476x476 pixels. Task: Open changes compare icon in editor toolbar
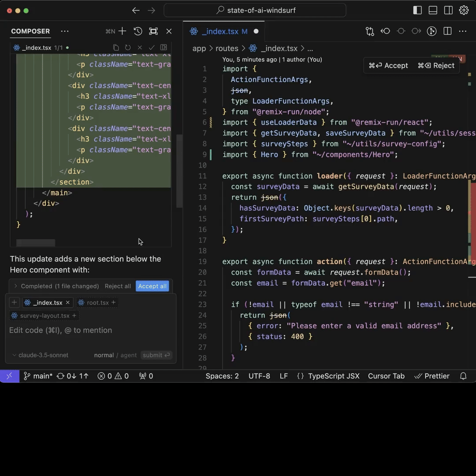pos(369,31)
